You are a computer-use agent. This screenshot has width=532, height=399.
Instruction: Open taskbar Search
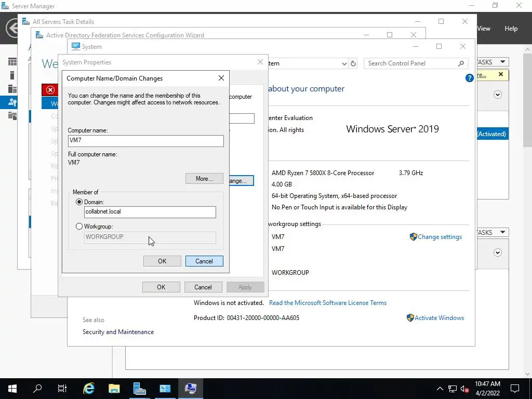tap(37, 389)
